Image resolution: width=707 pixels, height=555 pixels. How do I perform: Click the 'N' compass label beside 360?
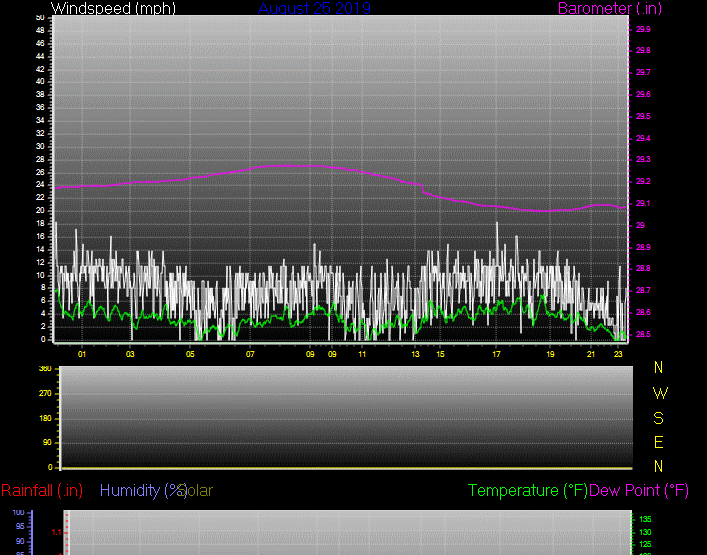658,368
